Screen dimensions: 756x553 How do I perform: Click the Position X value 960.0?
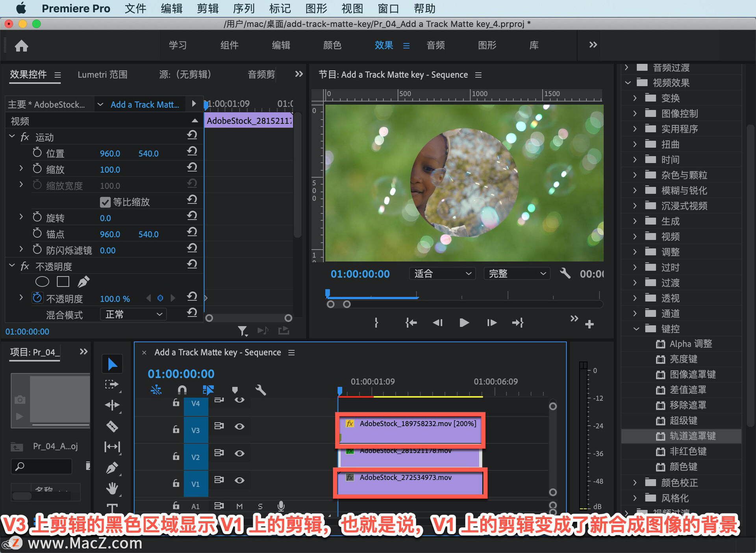tap(110, 154)
